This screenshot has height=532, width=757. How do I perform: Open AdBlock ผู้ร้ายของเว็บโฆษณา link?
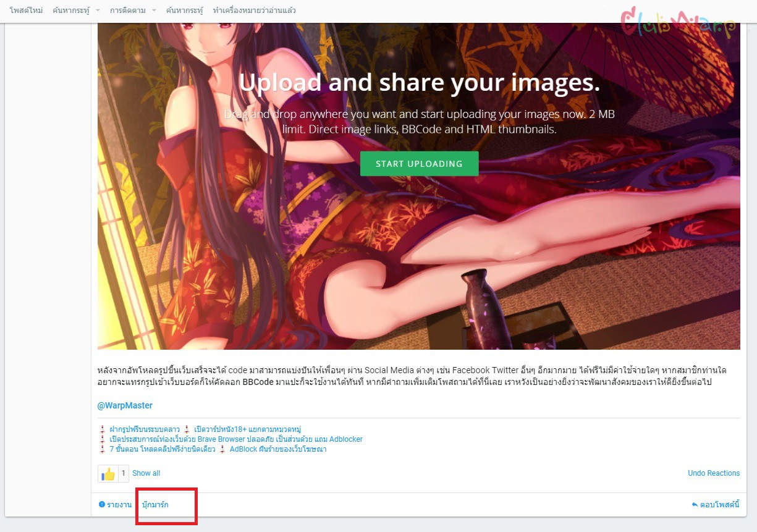click(x=278, y=449)
